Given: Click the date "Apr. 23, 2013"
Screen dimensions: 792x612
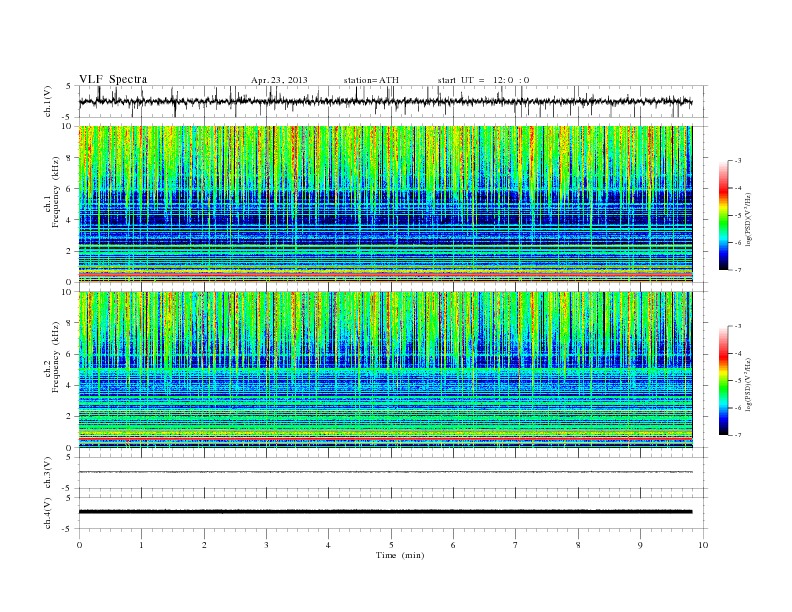Looking at the screenshot, I should click(x=279, y=80).
